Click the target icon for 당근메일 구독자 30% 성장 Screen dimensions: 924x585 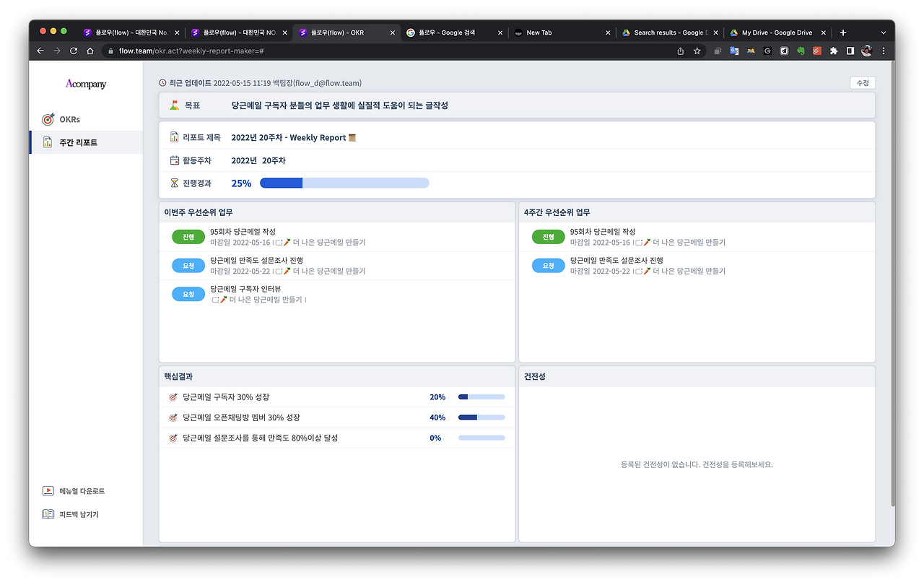point(173,397)
